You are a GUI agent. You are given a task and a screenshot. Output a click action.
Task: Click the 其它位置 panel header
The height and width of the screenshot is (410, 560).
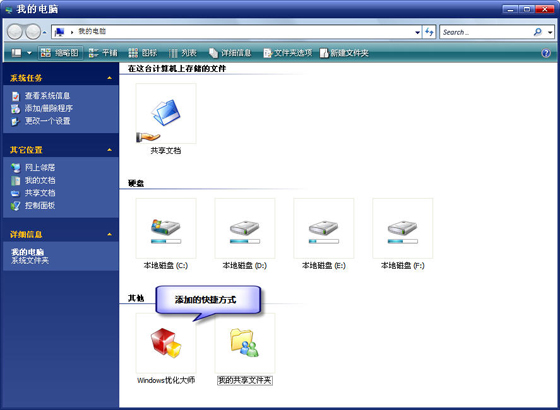click(x=61, y=150)
